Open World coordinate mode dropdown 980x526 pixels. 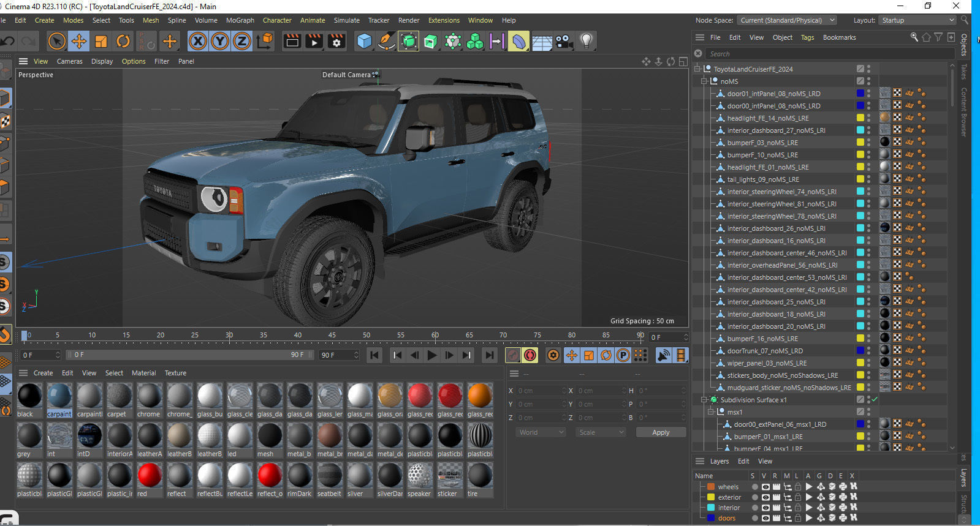tap(541, 432)
